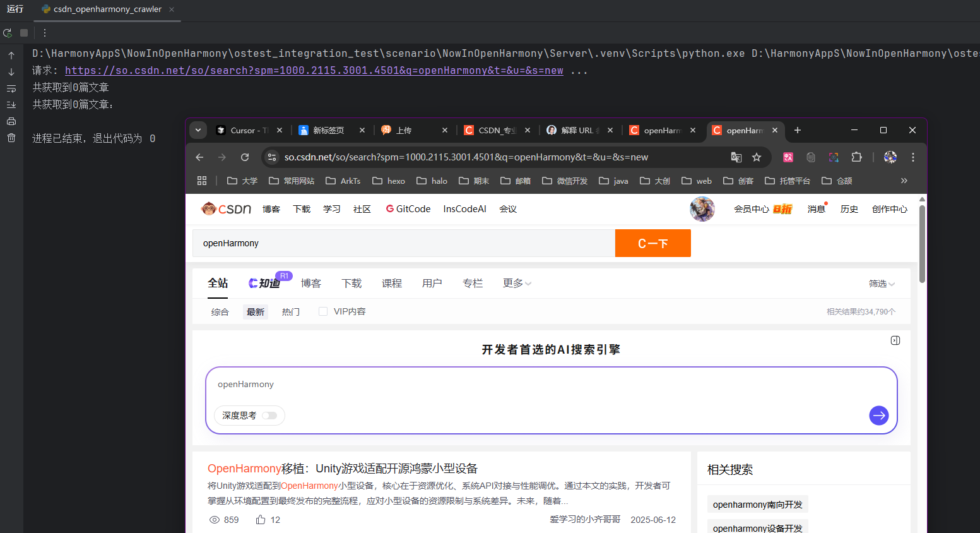Clear console output with the trash icon

tap(11, 138)
